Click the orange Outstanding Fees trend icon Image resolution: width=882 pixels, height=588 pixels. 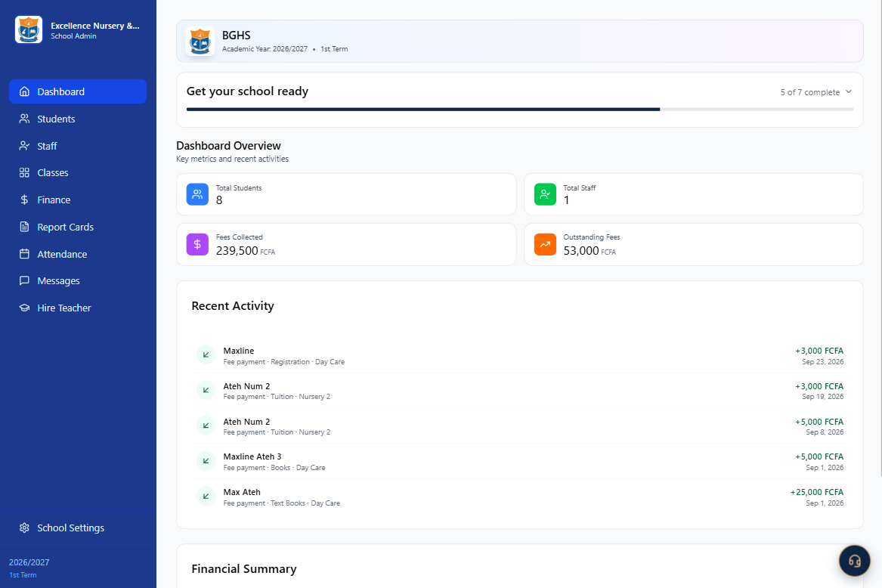pyautogui.click(x=545, y=244)
